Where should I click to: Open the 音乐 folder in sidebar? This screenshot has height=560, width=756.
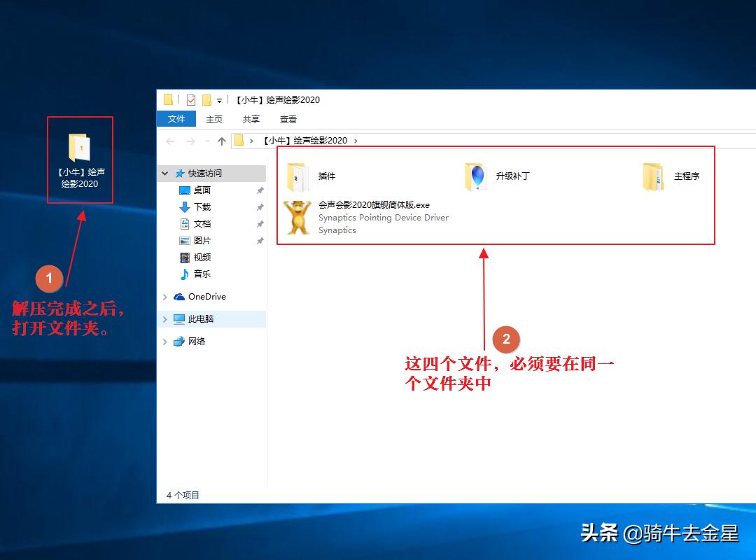[x=202, y=274]
